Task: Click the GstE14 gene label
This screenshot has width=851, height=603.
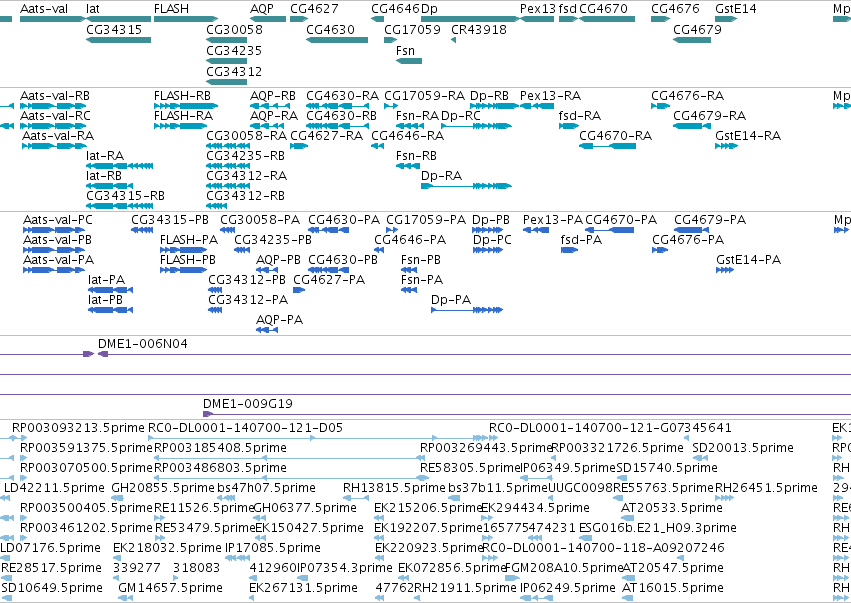Action: tap(736, 9)
